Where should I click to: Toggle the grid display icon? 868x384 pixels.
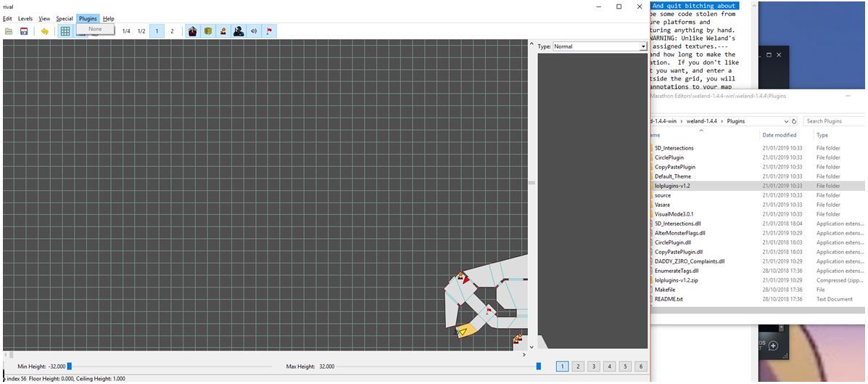tap(65, 31)
